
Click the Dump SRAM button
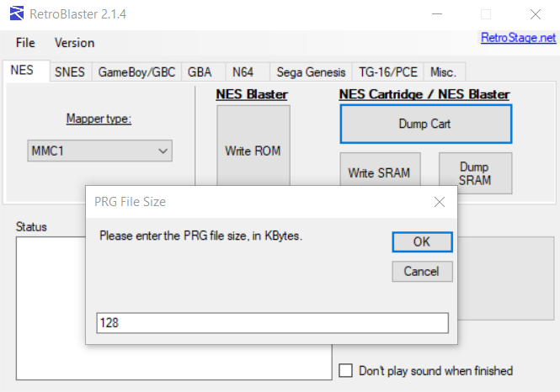(x=475, y=173)
